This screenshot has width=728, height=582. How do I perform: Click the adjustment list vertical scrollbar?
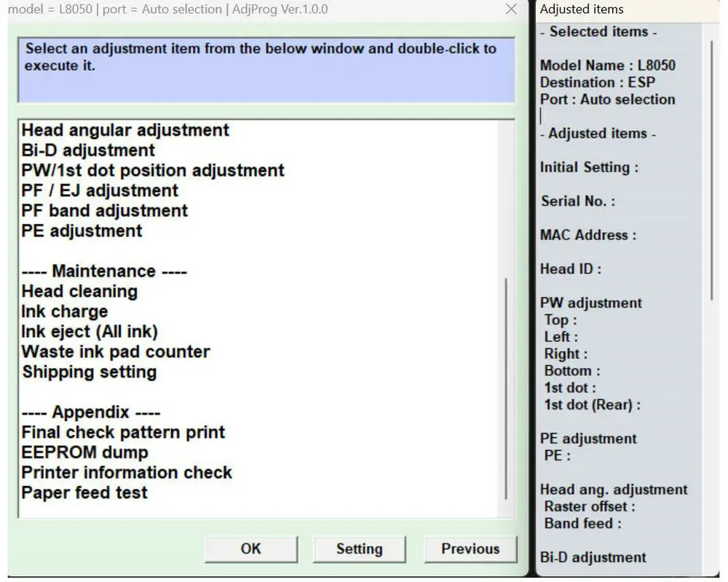[x=506, y=388]
